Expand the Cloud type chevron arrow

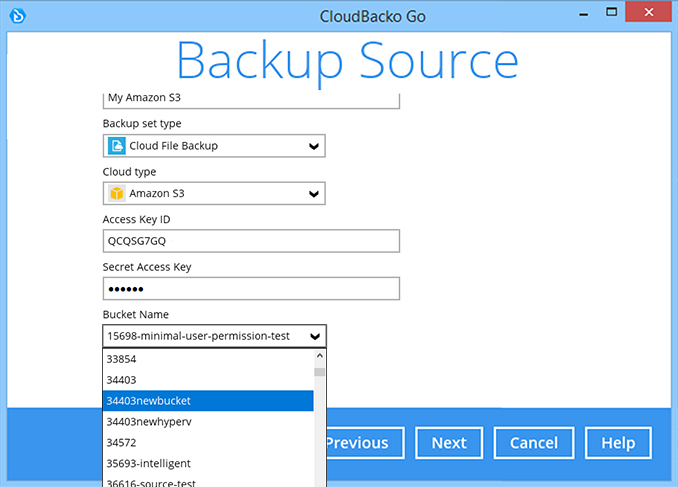pyautogui.click(x=314, y=194)
